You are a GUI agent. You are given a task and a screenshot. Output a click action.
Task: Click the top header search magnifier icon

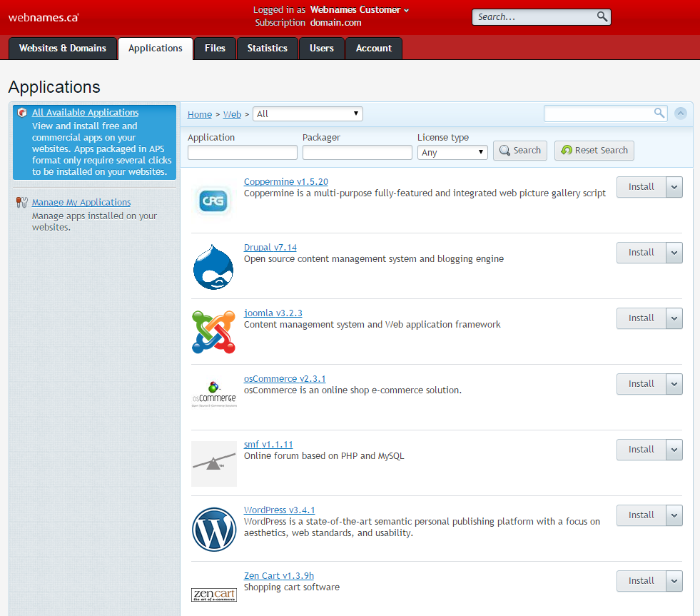pyautogui.click(x=602, y=16)
